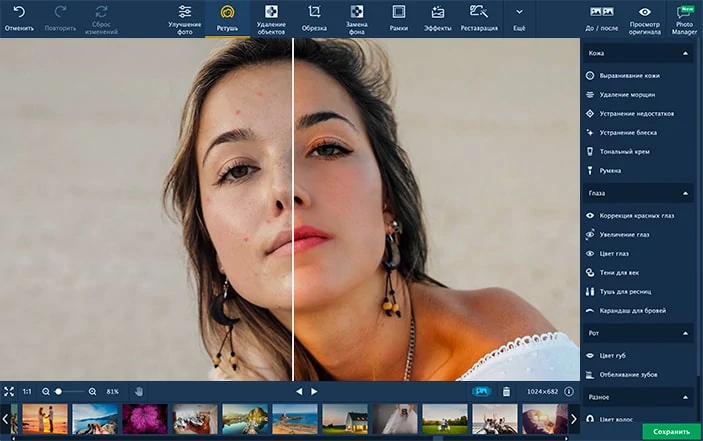Click the Сохранить button
Image resolution: width=703 pixels, height=441 pixels.
click(x=670, y=432)
